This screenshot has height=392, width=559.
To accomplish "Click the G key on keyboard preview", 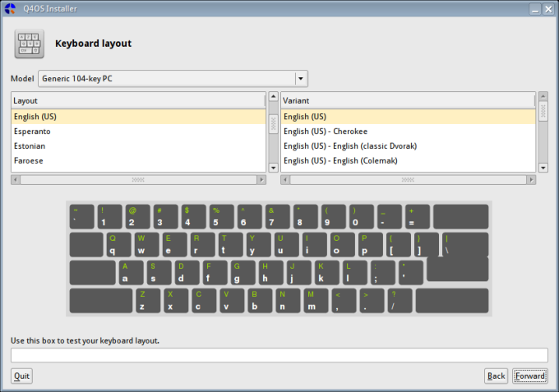I will tap(243, 273).
